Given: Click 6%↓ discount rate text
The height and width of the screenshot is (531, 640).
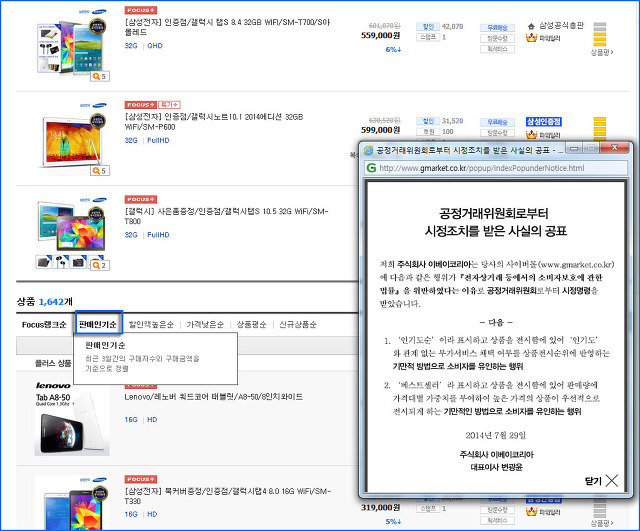Looking at the screenshot, I should click(393, 49).
